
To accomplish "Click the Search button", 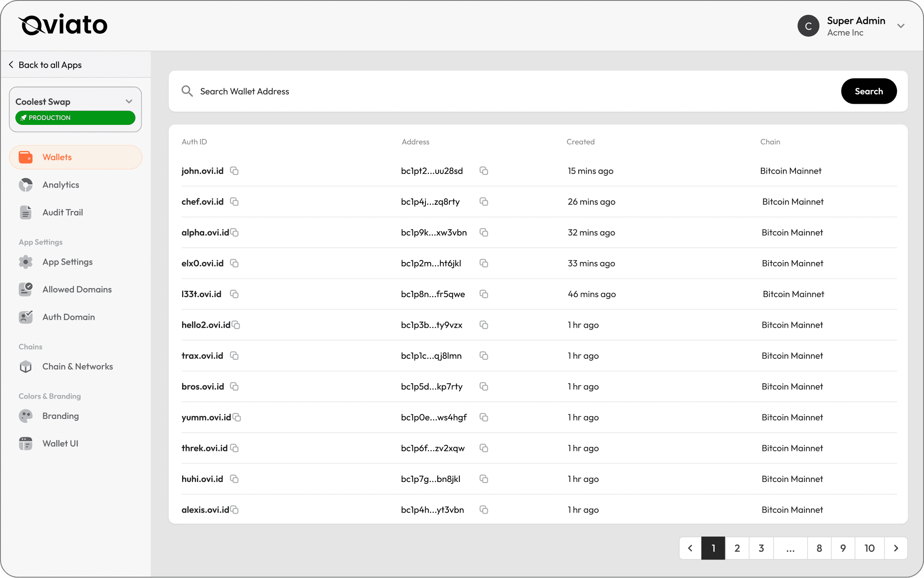I will coord(869,91).
